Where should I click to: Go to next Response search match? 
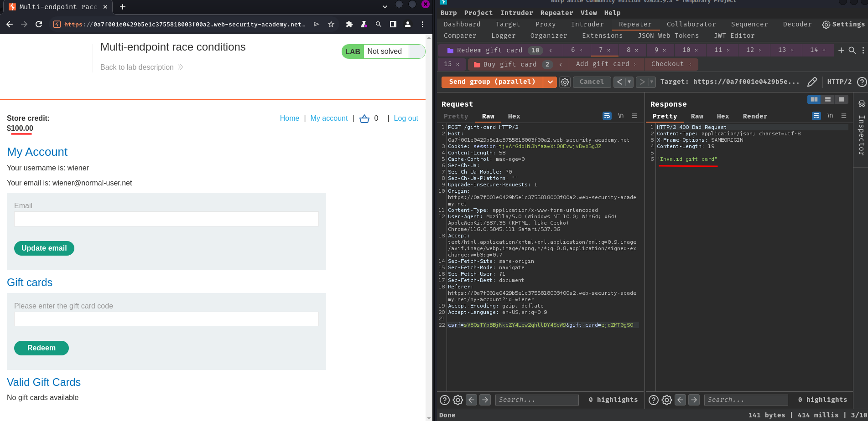[x=694, y=400]
